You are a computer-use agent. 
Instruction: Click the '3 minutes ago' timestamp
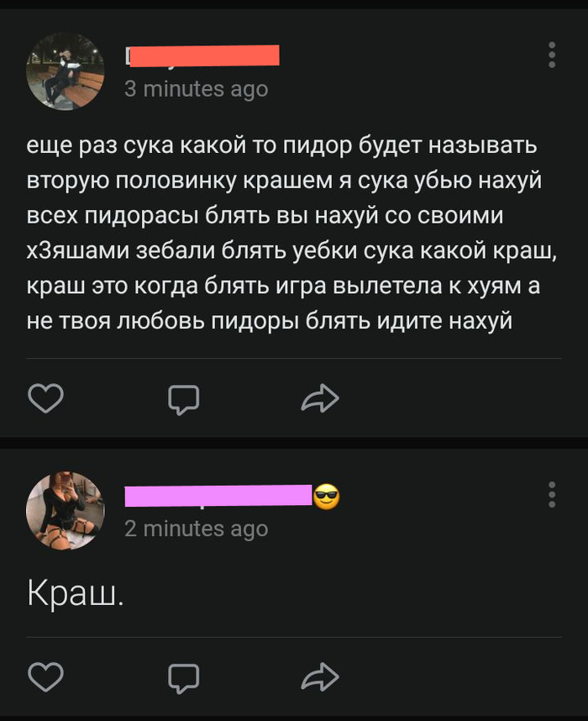(196, 88)
